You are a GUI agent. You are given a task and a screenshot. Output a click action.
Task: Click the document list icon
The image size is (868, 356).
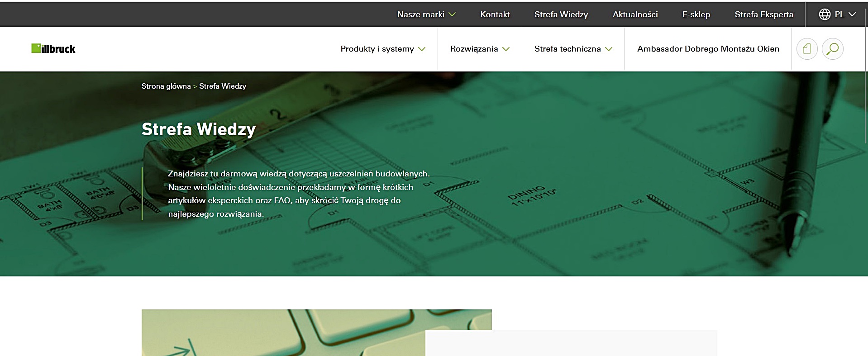807,49
